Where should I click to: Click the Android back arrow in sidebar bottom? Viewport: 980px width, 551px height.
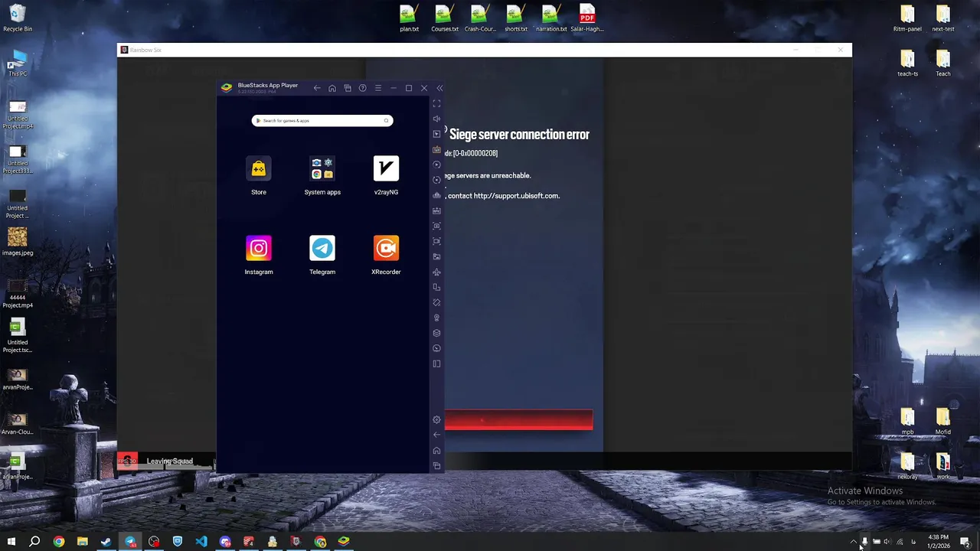[x=437, y=435]
